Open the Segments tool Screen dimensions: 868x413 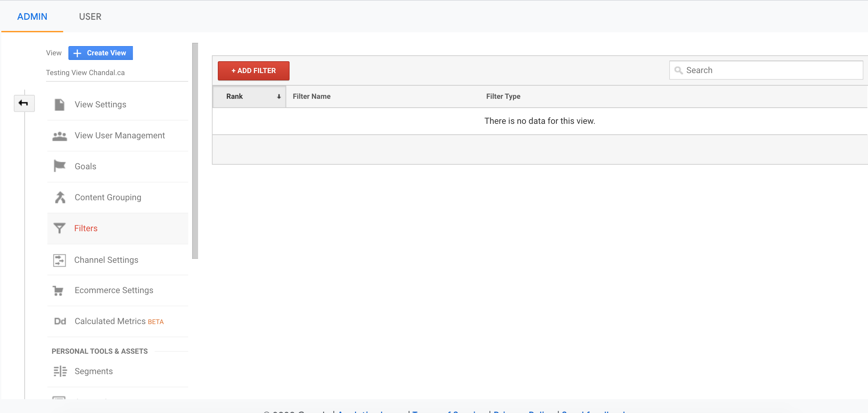(x=94, y=371)
